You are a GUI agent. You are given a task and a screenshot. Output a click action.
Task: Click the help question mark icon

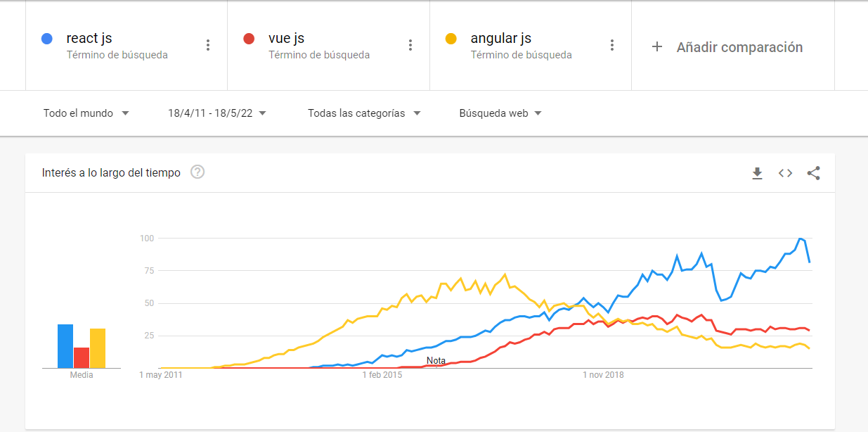[197, 172]
